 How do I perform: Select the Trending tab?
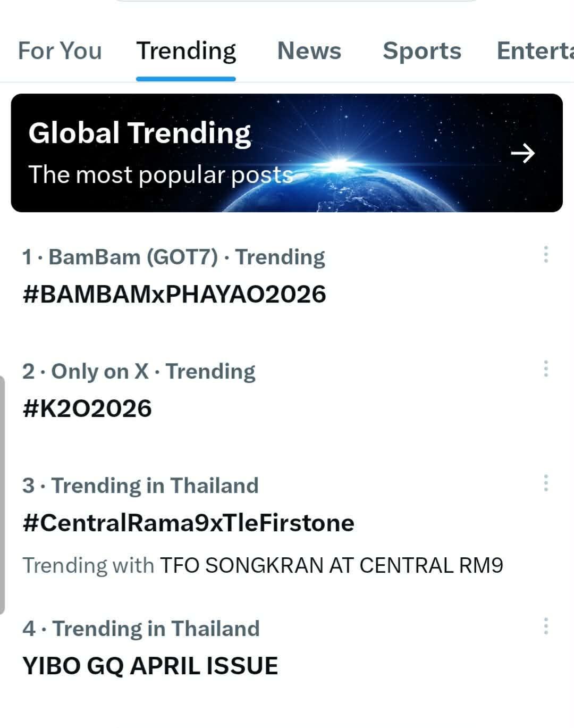186,51
